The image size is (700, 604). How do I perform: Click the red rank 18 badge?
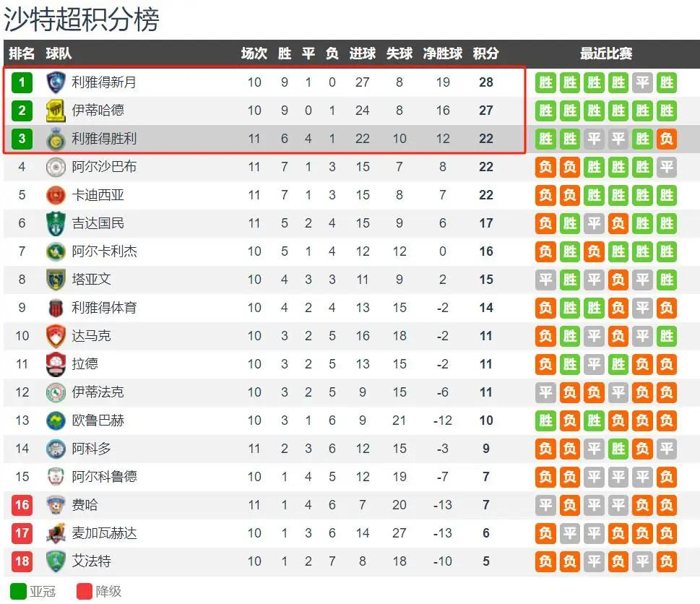click(x=22, y=561)
